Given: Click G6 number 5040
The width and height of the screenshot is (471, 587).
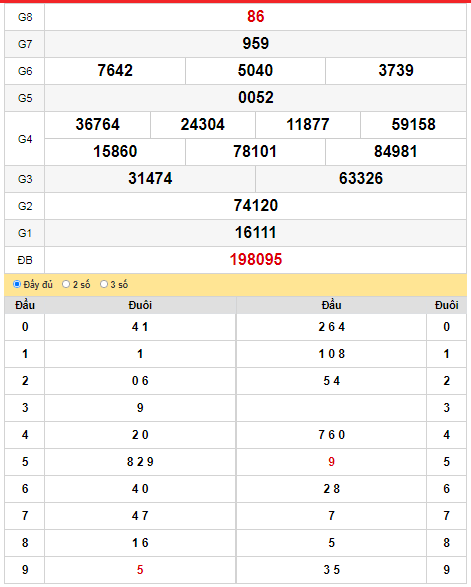Looking at the screenshot, I should pos(255,70).
